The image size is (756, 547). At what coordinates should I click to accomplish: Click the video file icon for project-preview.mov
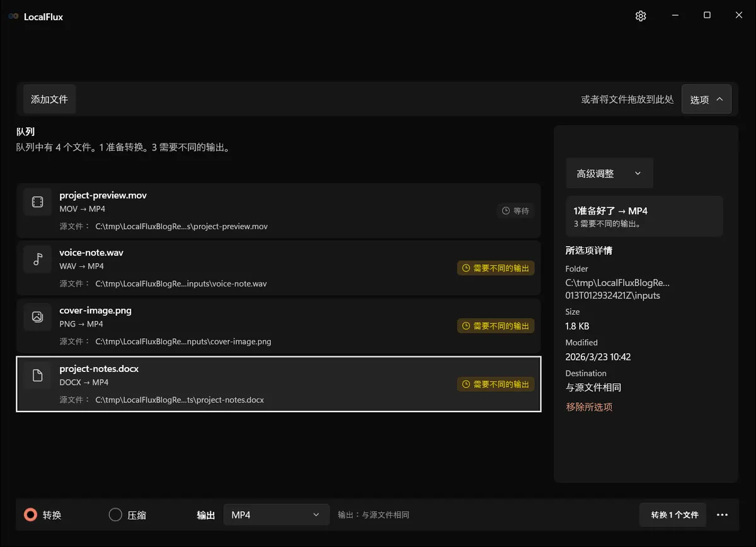point(38,202)
